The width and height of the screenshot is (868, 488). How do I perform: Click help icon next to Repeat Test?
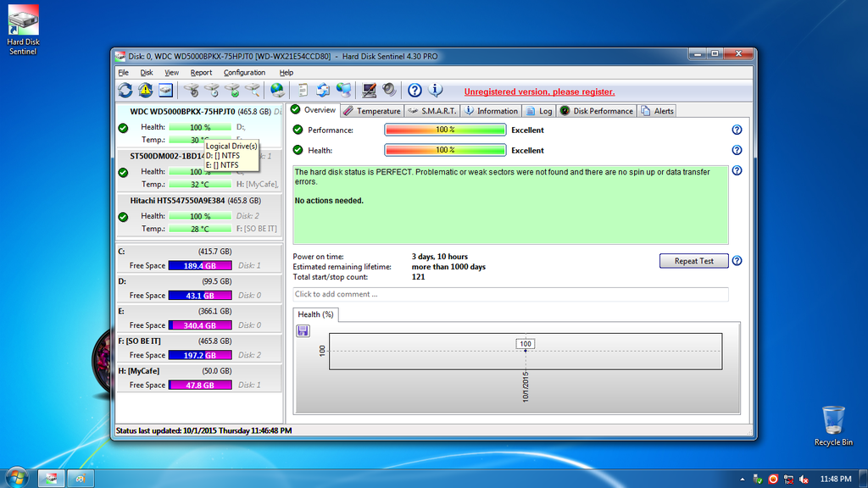[737, 261]
